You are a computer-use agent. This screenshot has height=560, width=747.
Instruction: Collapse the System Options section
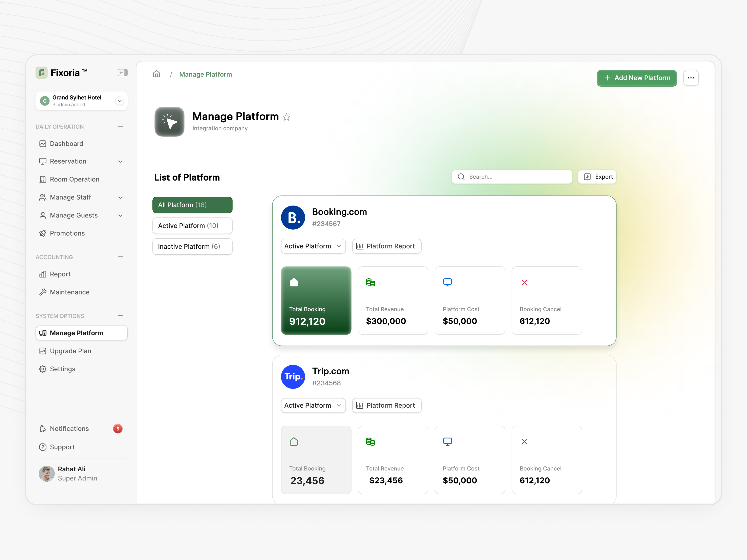click(x=120, y=316)
